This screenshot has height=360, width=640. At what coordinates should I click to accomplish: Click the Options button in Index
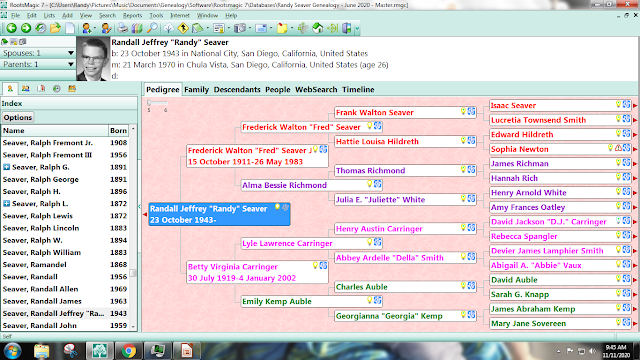18,117
